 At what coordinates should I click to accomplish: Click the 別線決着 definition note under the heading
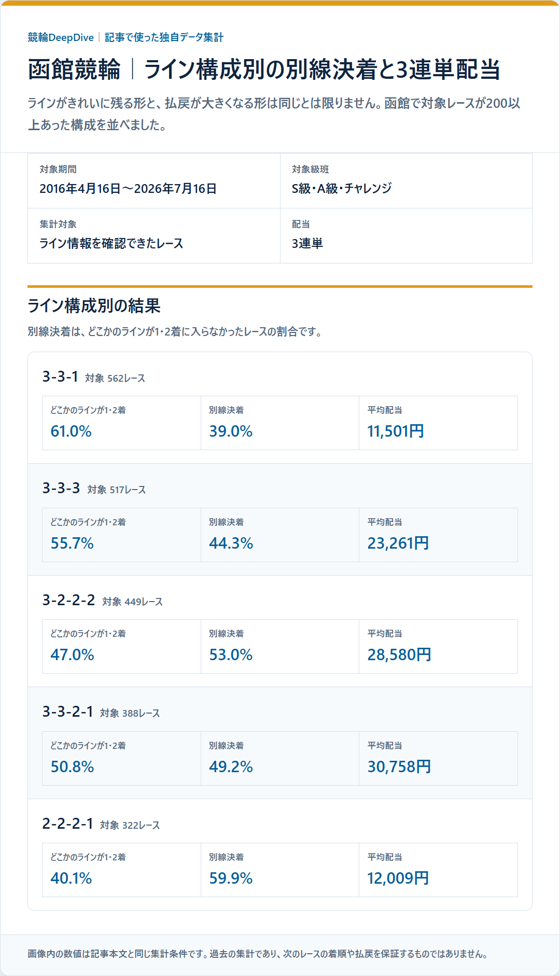click(x=176, y=331)
